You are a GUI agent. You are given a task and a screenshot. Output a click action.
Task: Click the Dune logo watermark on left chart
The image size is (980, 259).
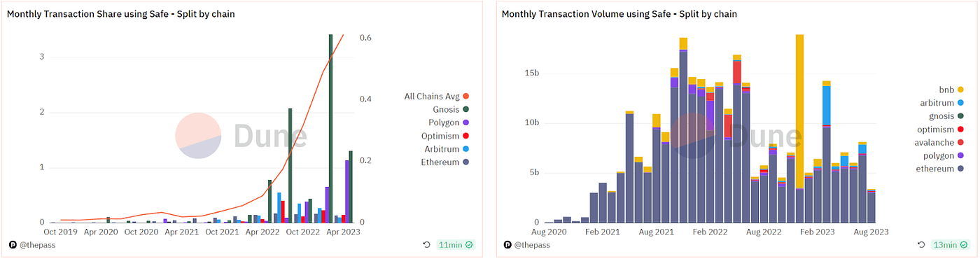click(231, 135)
